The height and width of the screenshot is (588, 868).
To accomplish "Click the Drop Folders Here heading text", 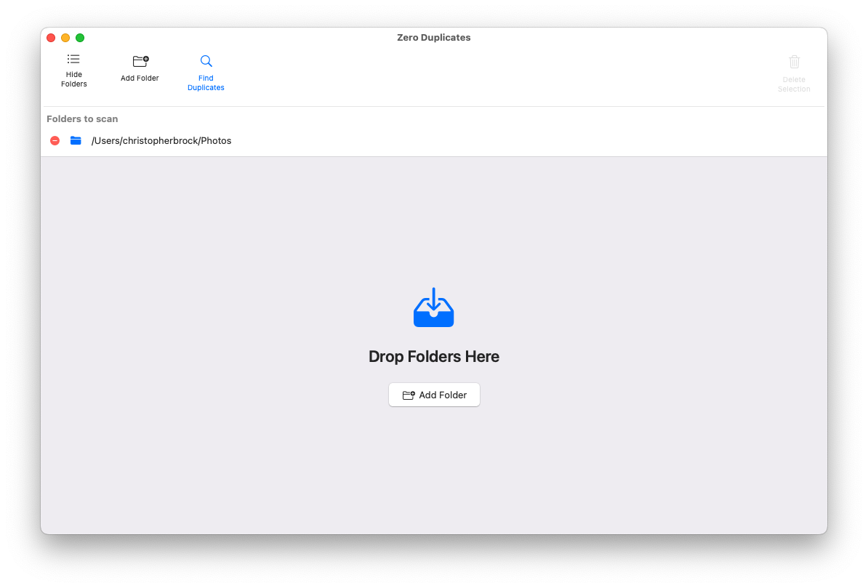I will point(434,356).
